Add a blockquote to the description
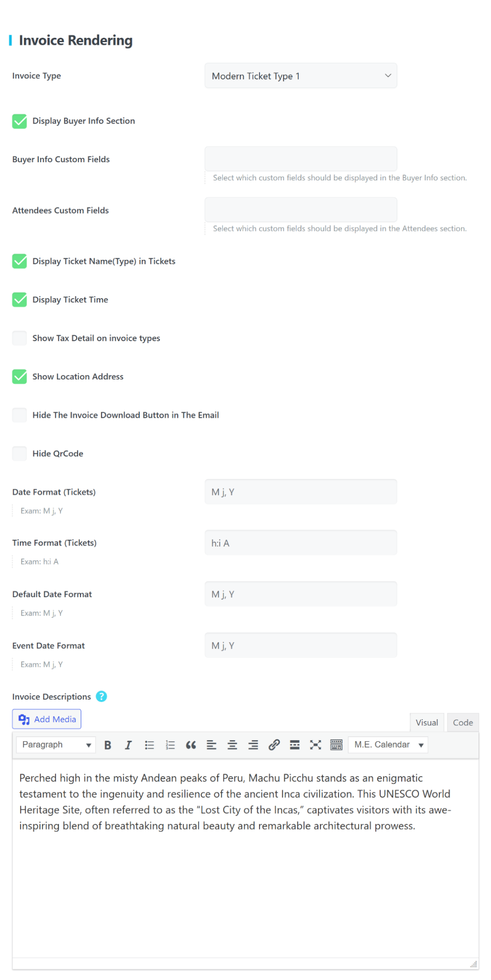Screen dimensions: 491x980 tap(191, 745)
